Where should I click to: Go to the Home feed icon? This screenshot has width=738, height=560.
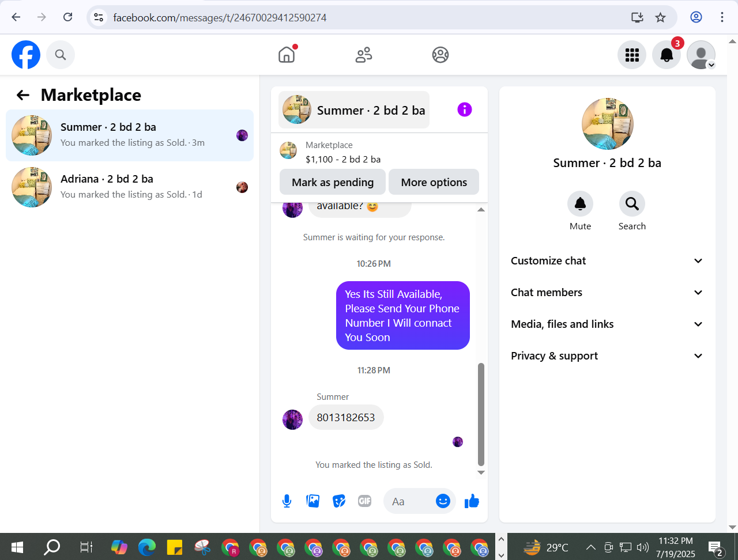coord(287,55)
